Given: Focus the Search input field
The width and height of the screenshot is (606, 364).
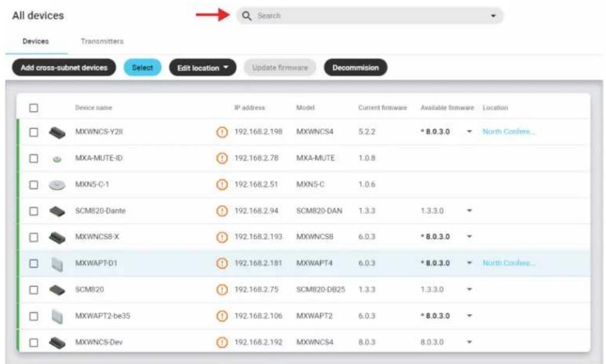Looking at the screenshot, I should [x=370, y=16].
